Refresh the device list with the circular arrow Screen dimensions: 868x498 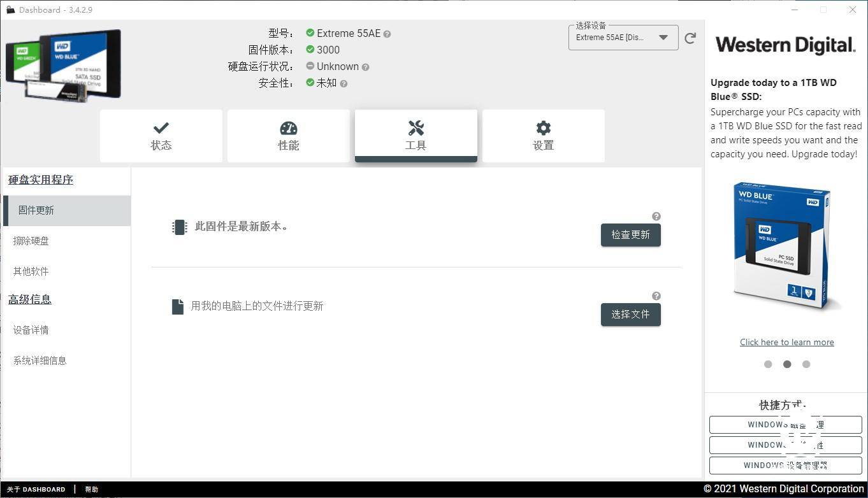click(690, 38)
